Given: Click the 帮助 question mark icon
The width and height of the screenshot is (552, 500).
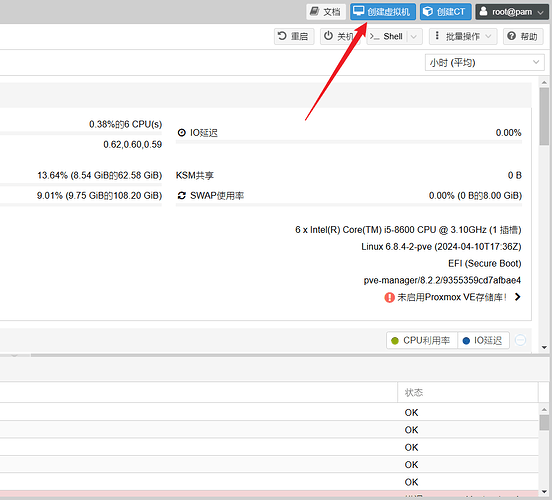Looking at the screenshot, I should point(512,36).
